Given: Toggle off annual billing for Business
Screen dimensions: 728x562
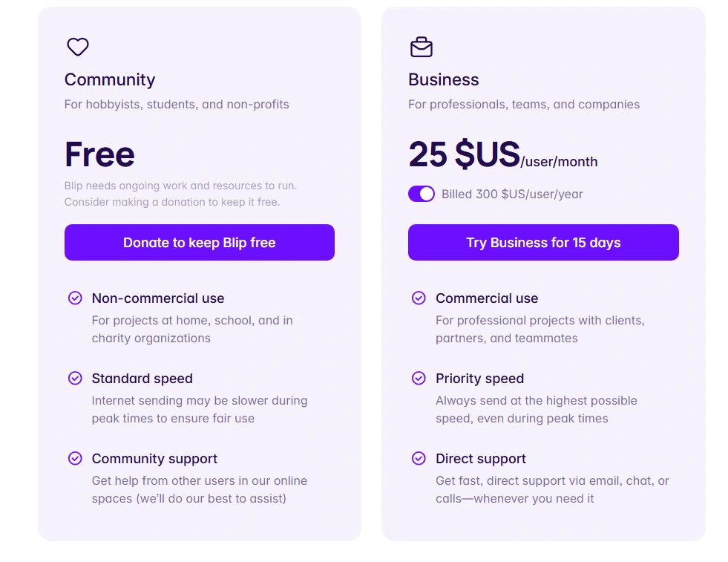Looking at the screenshot, I should point(422,194).
